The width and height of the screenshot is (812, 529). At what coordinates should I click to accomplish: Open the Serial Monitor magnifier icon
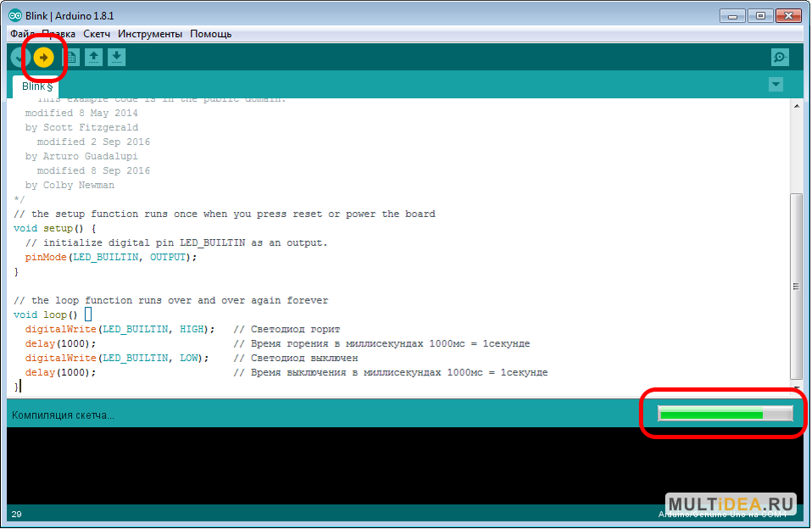[x=780, y=57]
